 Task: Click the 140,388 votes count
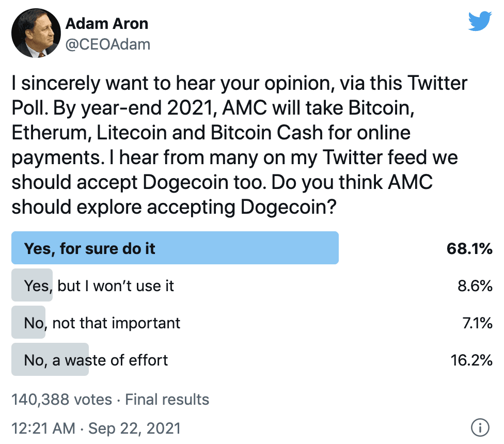[62, 400]
